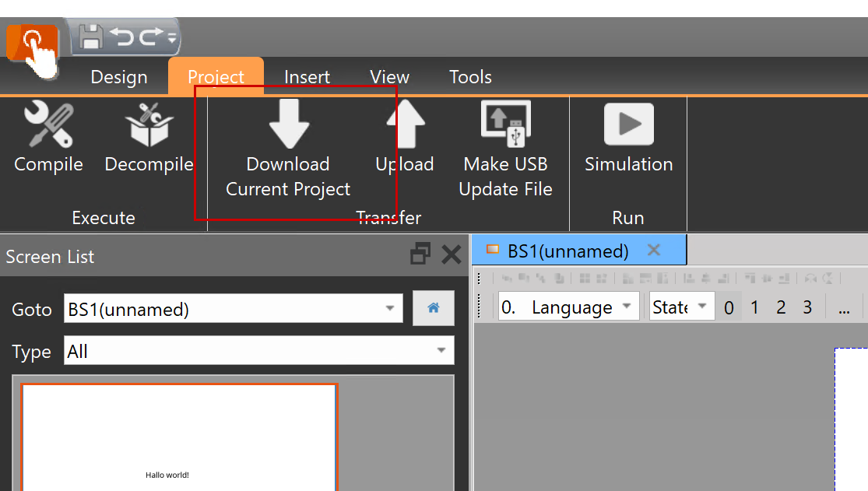Switch to state 3

pos(807,307)
